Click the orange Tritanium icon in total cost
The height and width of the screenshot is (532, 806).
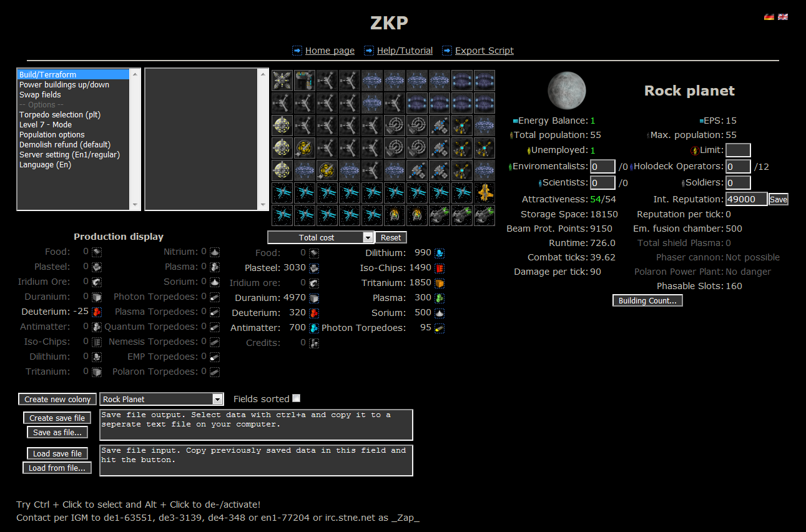[x=440, y=283]
